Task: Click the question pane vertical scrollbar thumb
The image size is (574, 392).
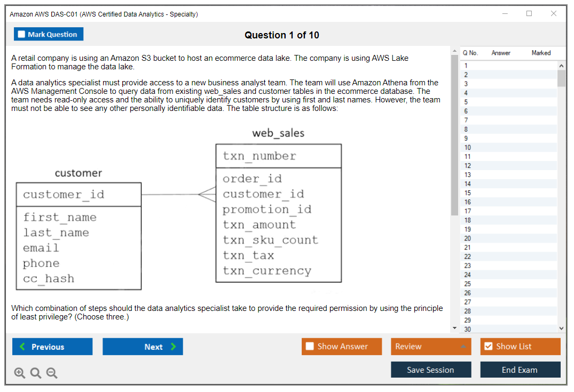Action: 454,133
